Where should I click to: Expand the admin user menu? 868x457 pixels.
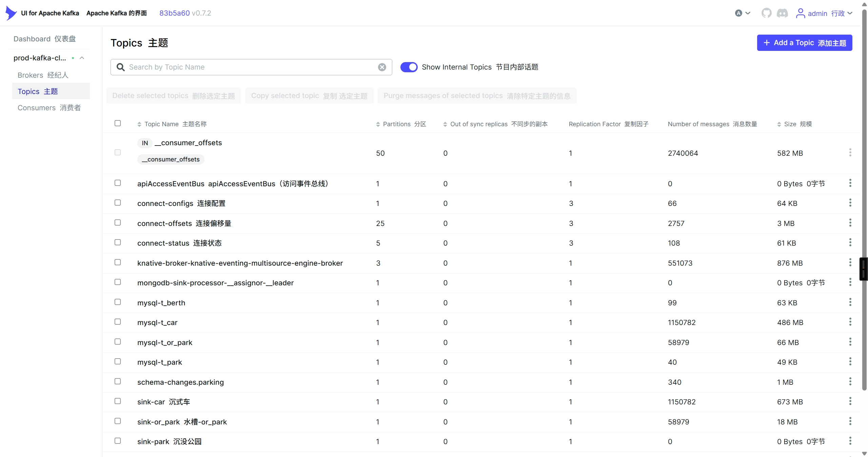tap(824, 13)
